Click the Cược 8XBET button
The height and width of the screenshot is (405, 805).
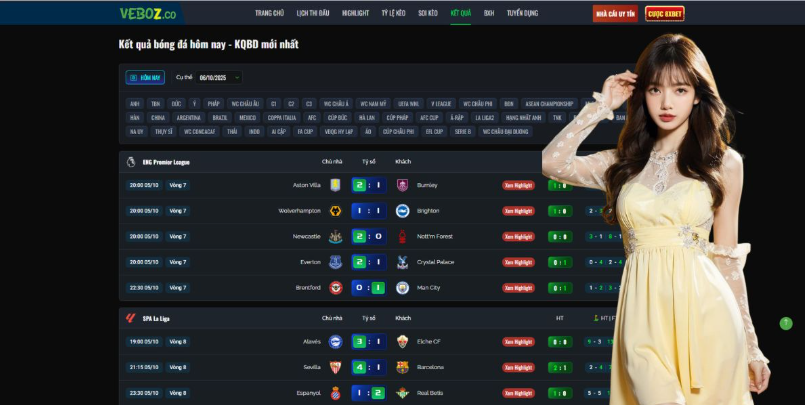tap(665, 14)
